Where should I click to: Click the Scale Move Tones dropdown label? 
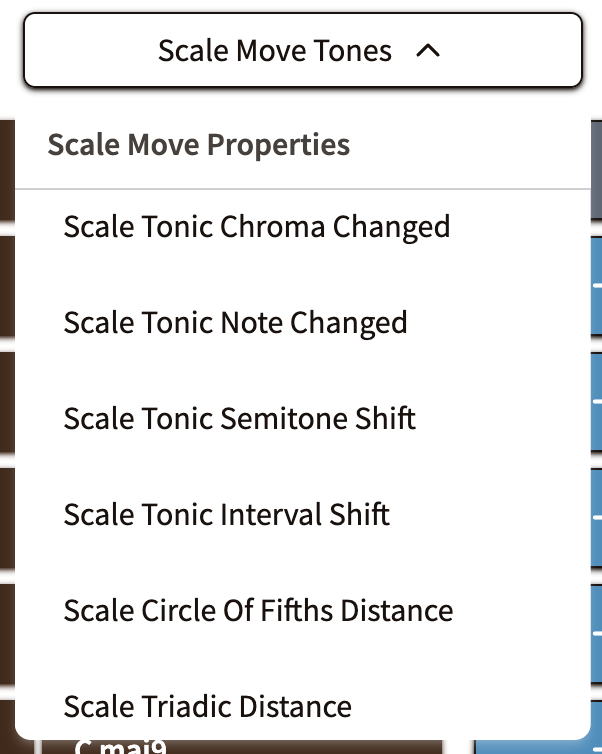point(275,51)
